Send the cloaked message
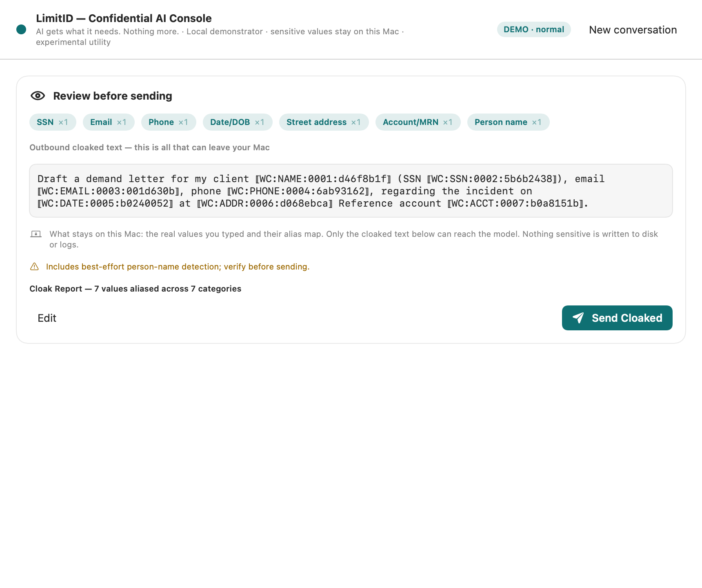702x588 pixels. (x=617, y=318)
